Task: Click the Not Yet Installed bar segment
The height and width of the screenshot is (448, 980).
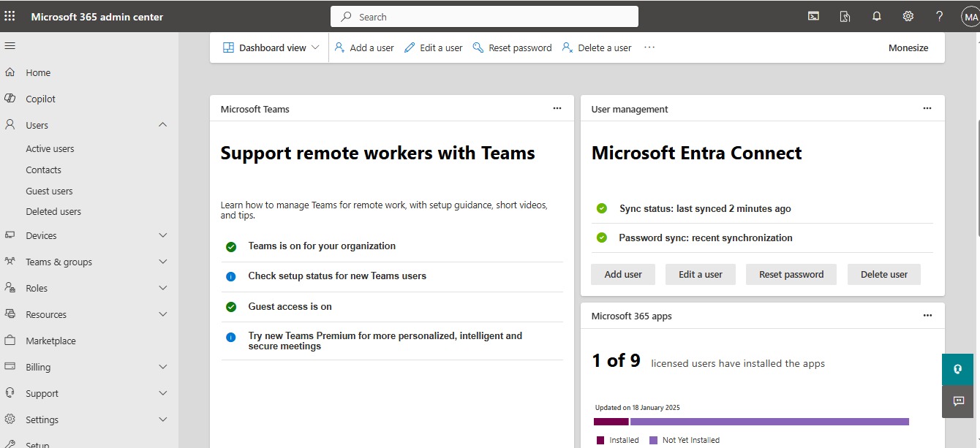Action: tap(769, 422)
